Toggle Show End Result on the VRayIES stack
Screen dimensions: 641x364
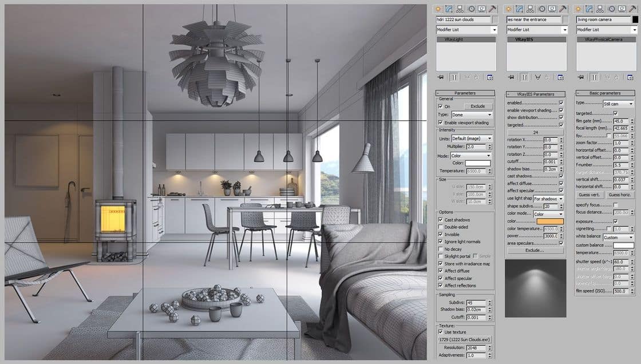524,77
